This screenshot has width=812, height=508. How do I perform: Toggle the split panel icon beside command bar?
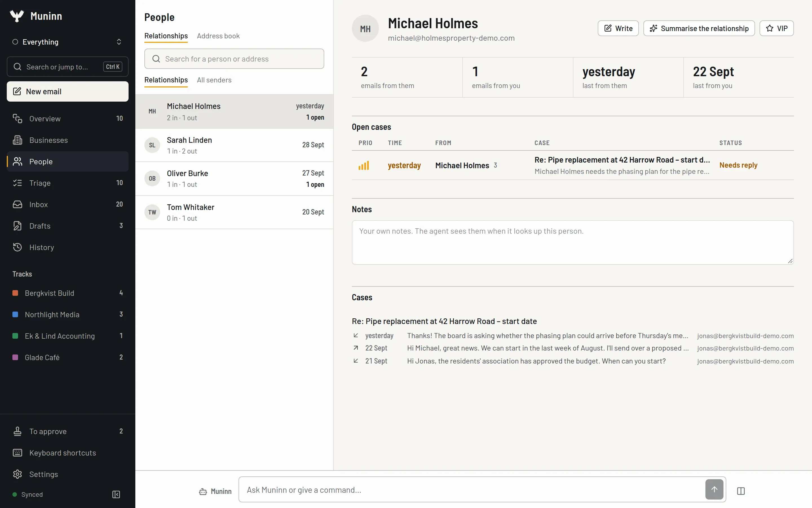(x=741, y=491)
